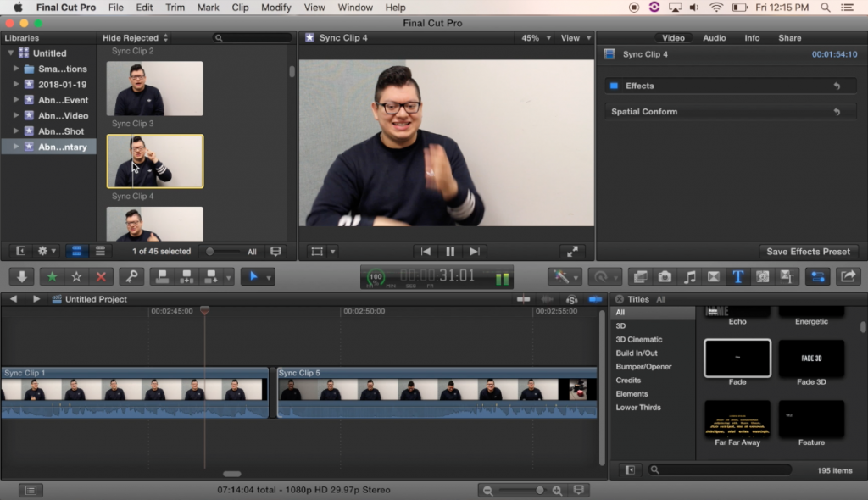The height and width of the screenshot is (500, 868).
Task: Go to the previous edit point
Action: click(426, 252)
